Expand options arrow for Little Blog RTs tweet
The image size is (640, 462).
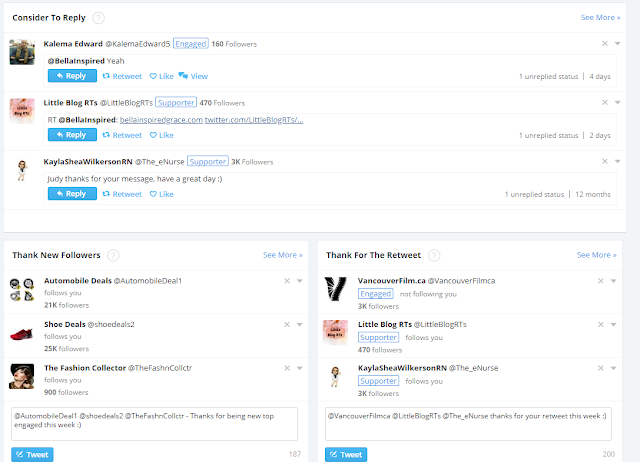[618, 102]
